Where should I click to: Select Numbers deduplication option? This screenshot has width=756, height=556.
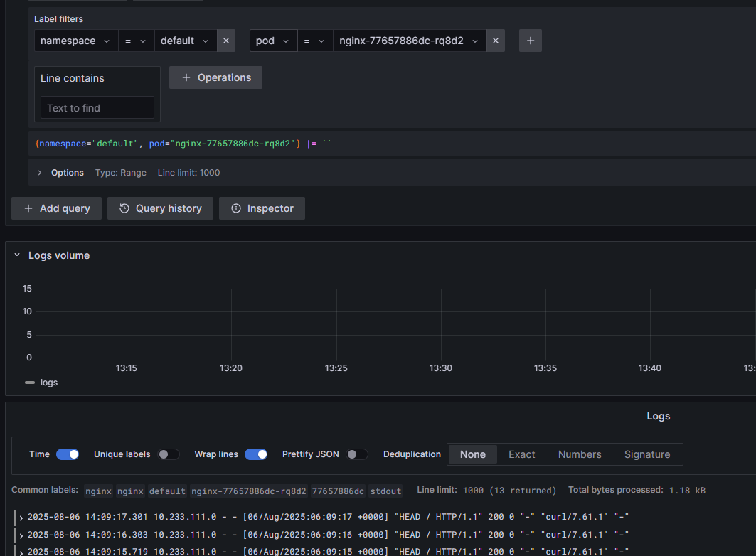coord(580,454)
